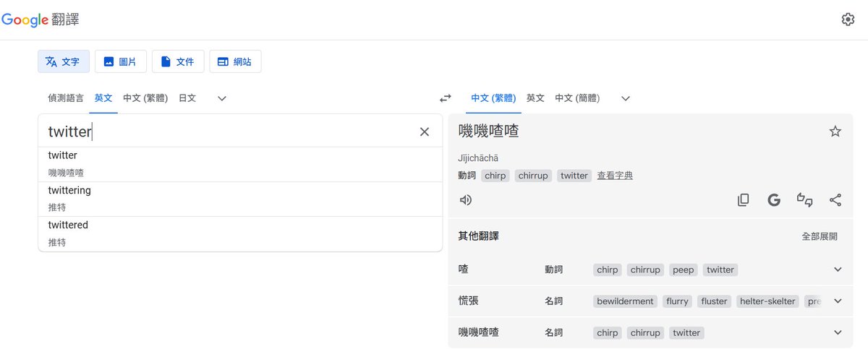868x349 pixels.
Task: Save translation with the star icon
Action: (x=835, y=132)
